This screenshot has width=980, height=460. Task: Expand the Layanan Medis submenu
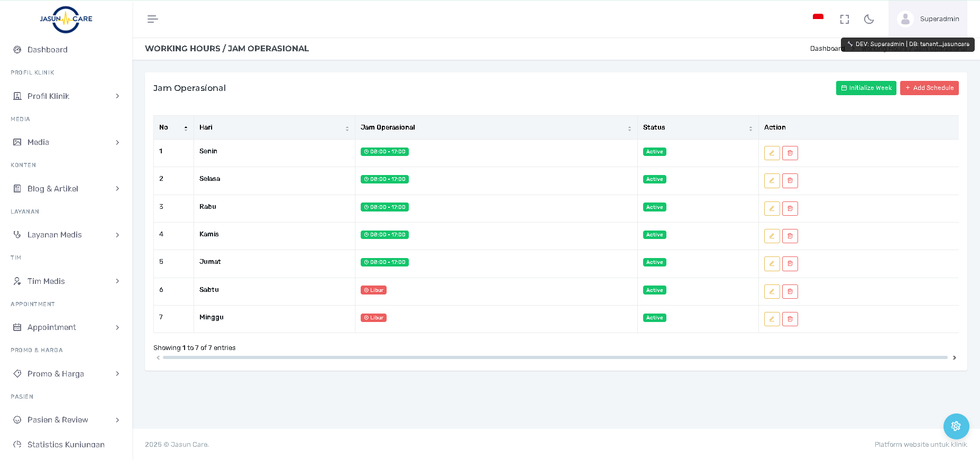66,235
